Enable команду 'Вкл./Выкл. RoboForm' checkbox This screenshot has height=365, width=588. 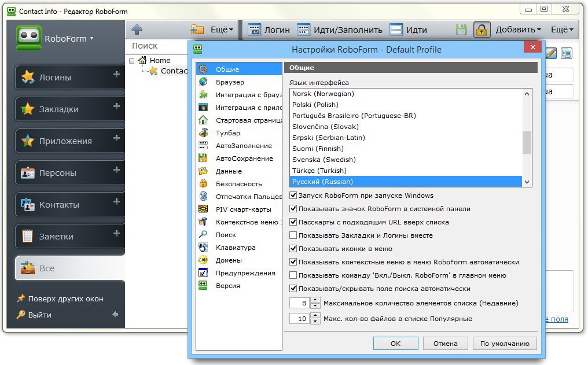click(293, 275)
